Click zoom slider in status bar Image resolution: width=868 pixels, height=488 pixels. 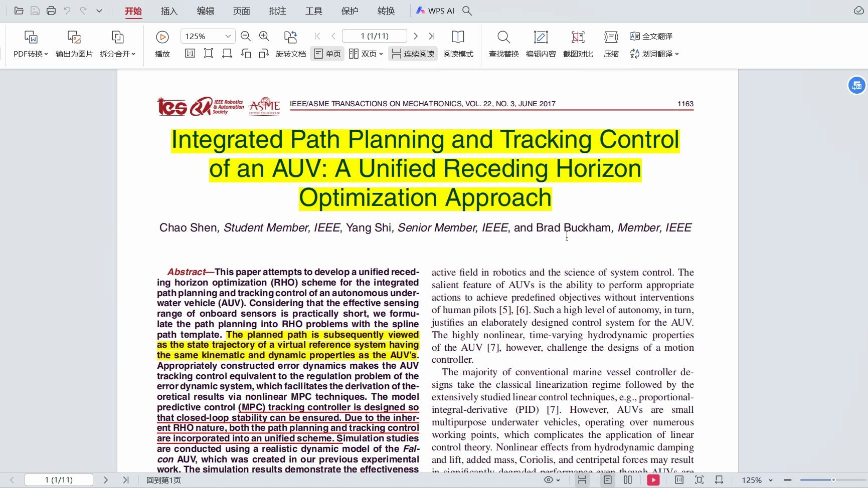[x=833, y=480]
